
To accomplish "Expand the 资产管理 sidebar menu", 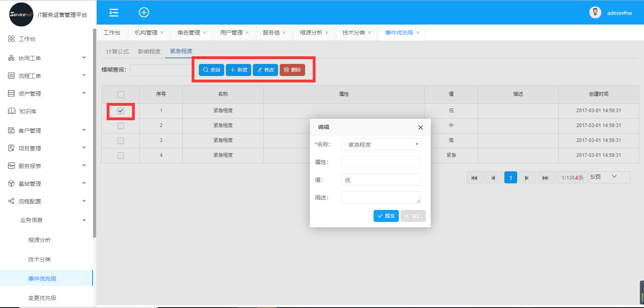I will (x=46, y=94).
